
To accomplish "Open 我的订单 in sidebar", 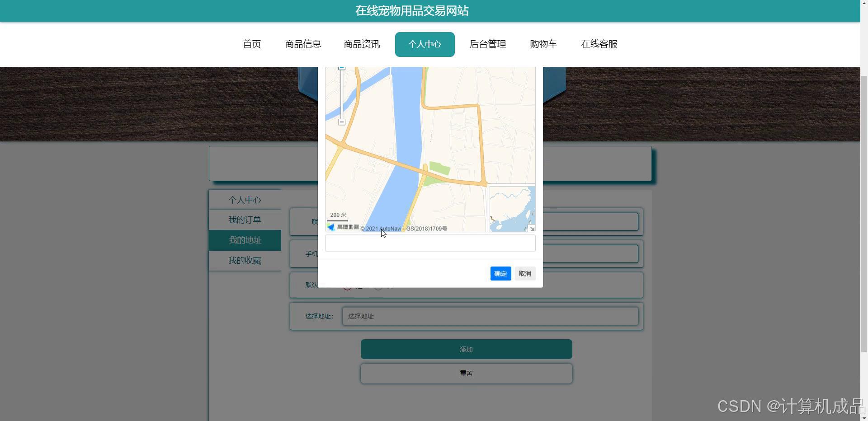I will pos(245,220).
